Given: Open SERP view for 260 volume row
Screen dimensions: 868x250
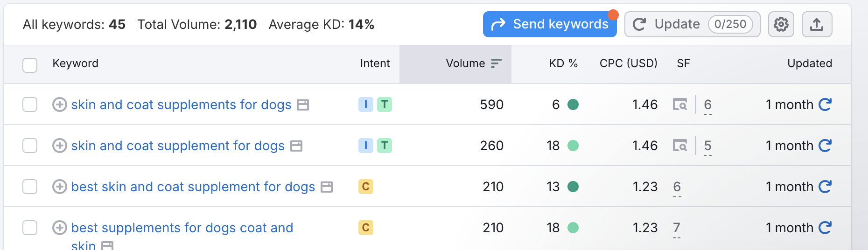Looking at the screenshot, I should pos(680,146).
